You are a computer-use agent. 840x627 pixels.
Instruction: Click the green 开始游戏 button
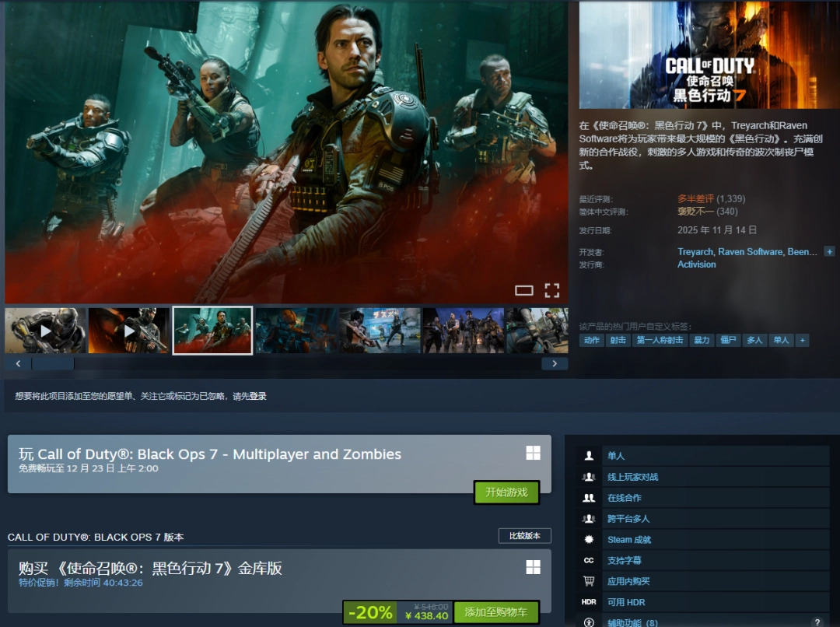pos(506,492)
